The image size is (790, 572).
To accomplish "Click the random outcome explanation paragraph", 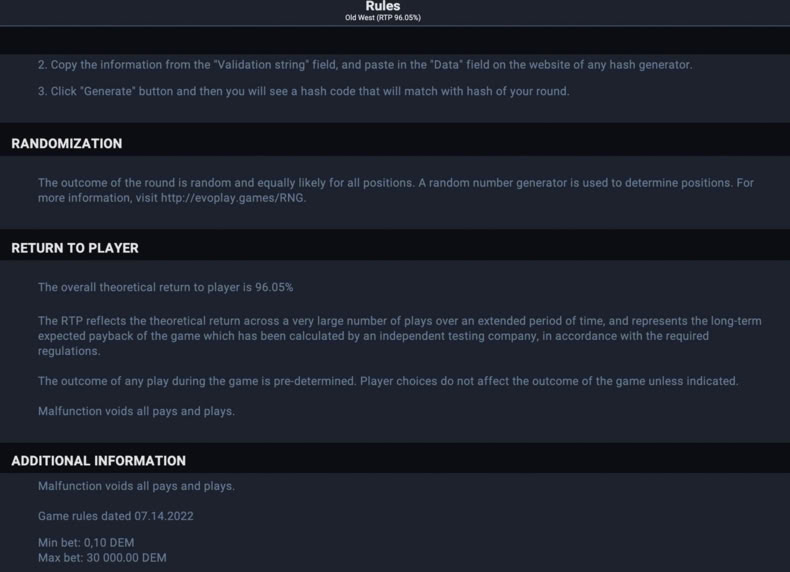I will [396, 190].
